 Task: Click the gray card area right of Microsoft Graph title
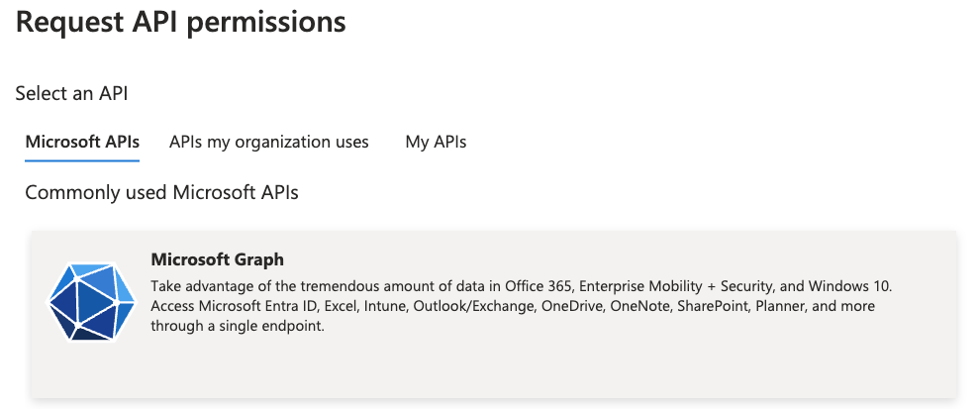point(619,258)
